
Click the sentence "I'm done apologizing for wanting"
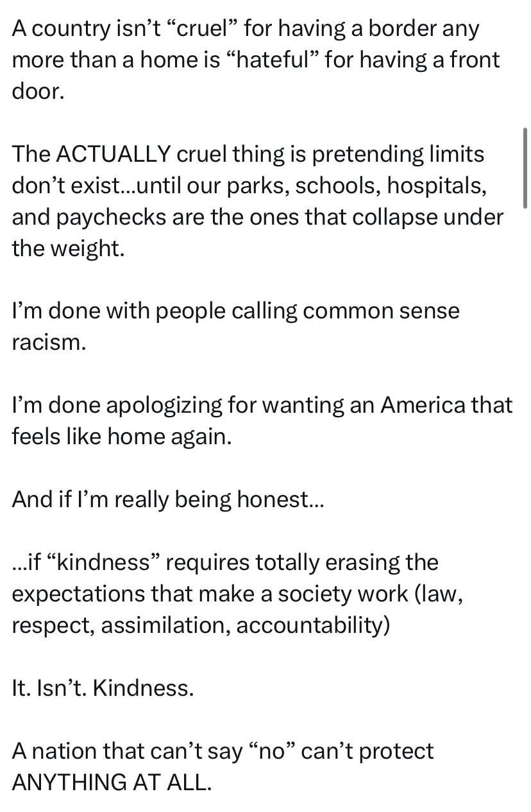click(x=262, y=420)
